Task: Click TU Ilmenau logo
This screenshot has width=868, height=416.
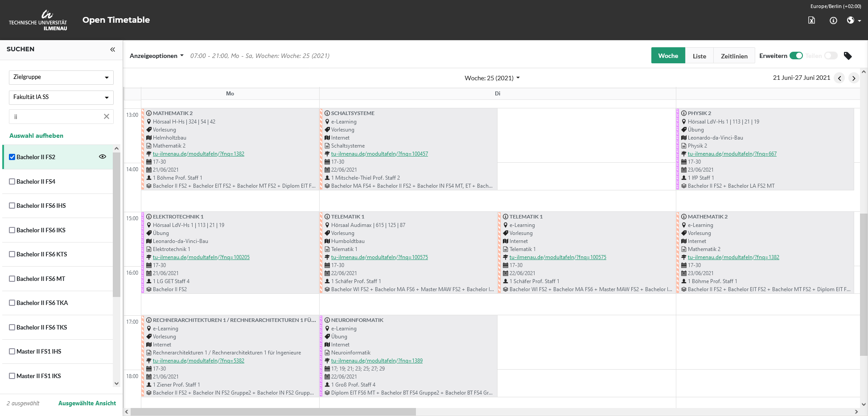Action: pos(38,20)
